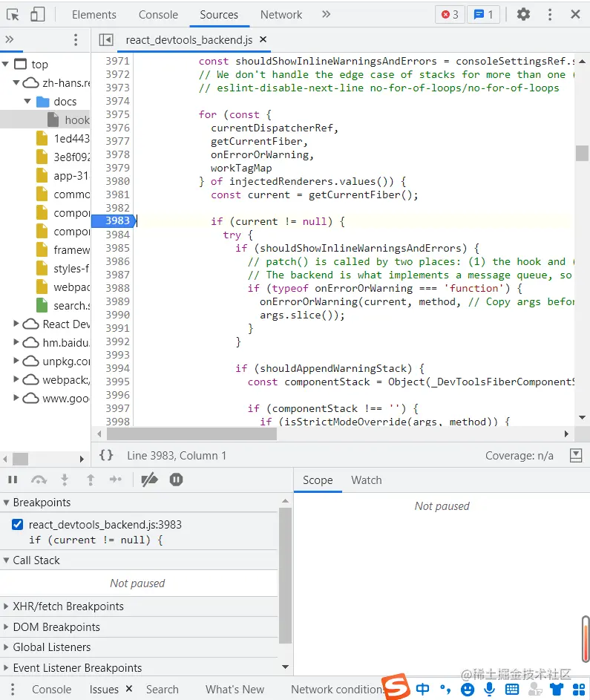This screenshot has height=700, width=590.
Task: Open the What's New drawer tab
Action: point(235,690)
